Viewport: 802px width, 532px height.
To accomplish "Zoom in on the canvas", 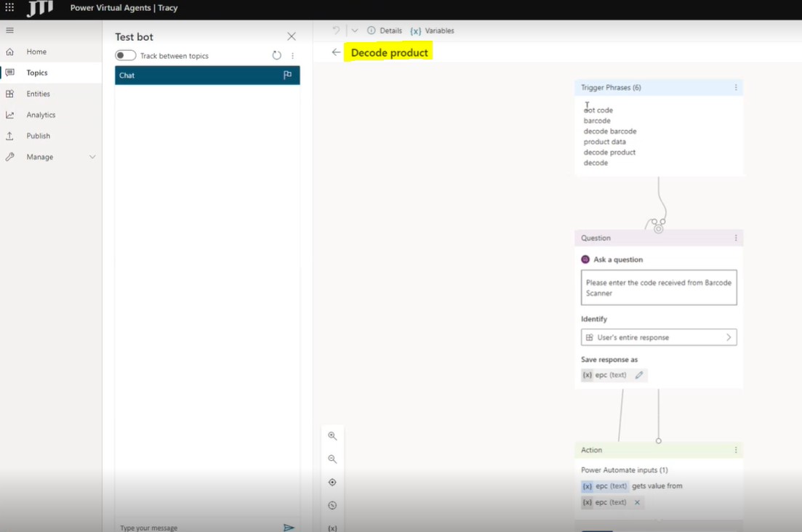I will coord(332,436).
